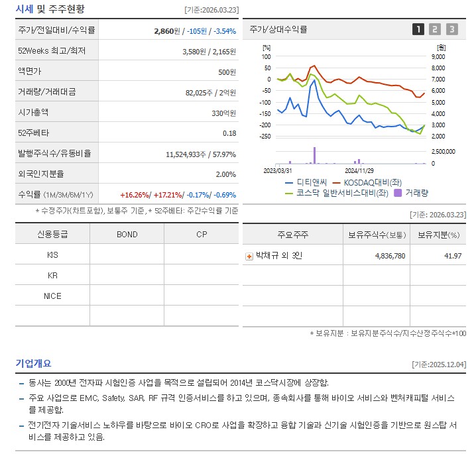Screen dimensions: 476x454
Task: Click the 500원 face value
Action: (227, 72)
